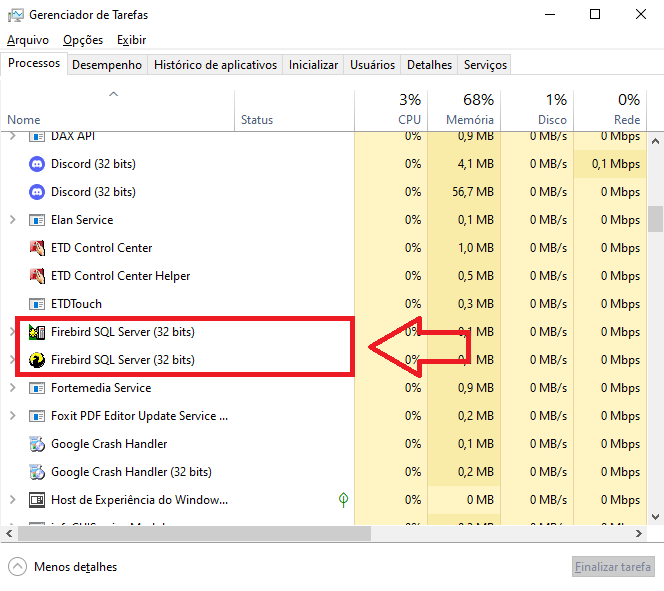Sort by the Rede column header
This screenshot has height=591, width=664.
(x=610, y=110)
